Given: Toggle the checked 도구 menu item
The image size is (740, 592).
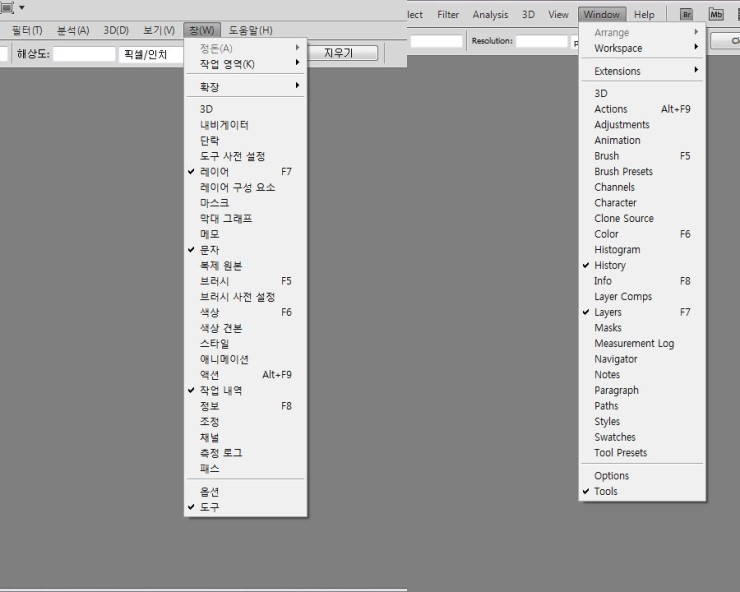Looking at the screenshot, I should [245, 507].
